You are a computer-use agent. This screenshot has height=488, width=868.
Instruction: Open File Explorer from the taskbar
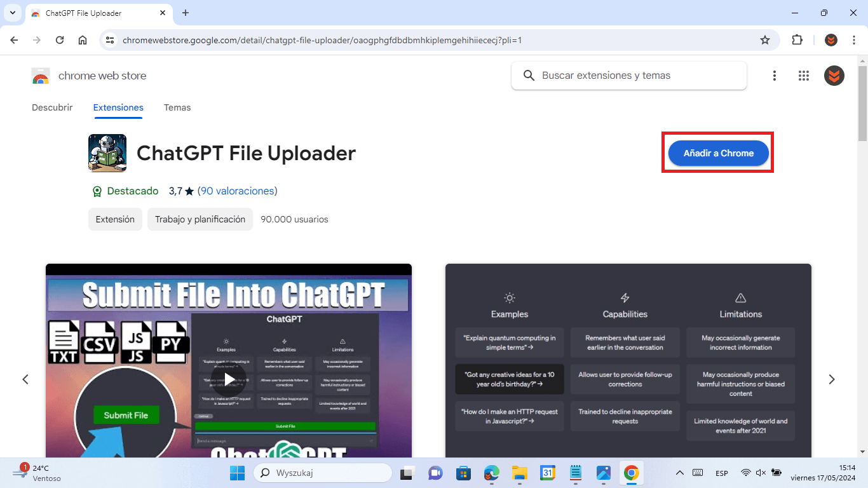[x=520, y=473]
